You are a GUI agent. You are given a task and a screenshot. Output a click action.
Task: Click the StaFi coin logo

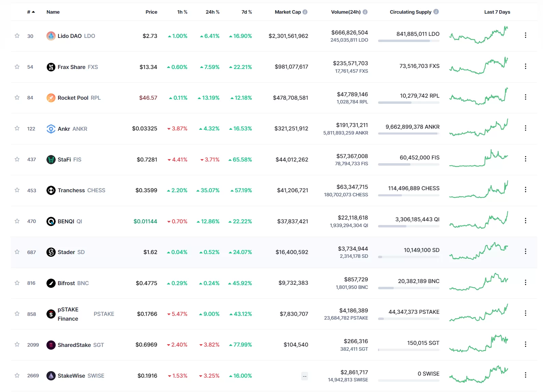pyautogui.click(x=51, y=159)
